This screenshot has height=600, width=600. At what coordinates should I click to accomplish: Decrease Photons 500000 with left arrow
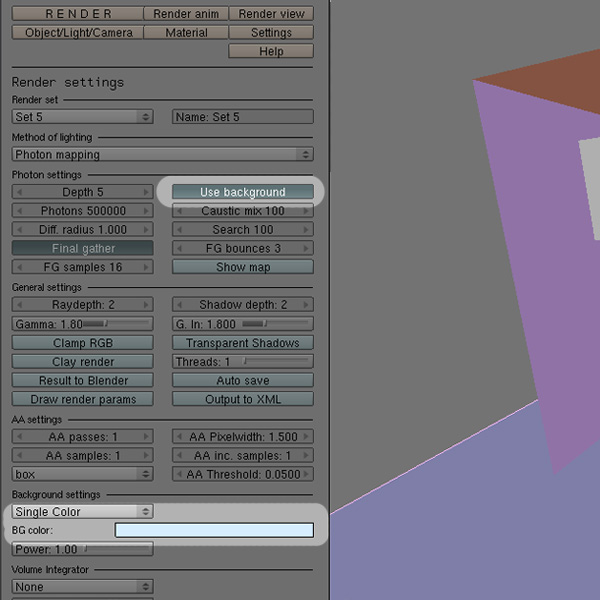(x=20, y=210)
